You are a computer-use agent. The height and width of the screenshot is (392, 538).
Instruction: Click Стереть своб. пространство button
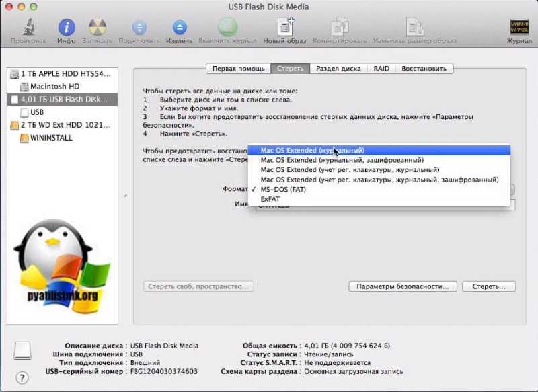(198, 286)
